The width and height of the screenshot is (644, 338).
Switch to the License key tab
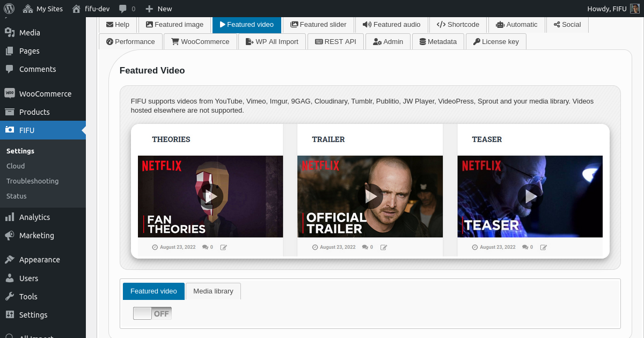pos(496,42)
